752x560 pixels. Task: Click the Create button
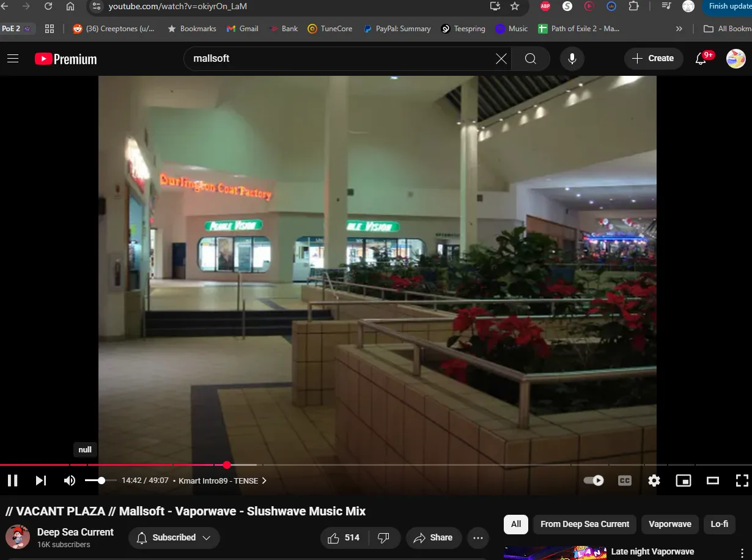click(654, 59)
